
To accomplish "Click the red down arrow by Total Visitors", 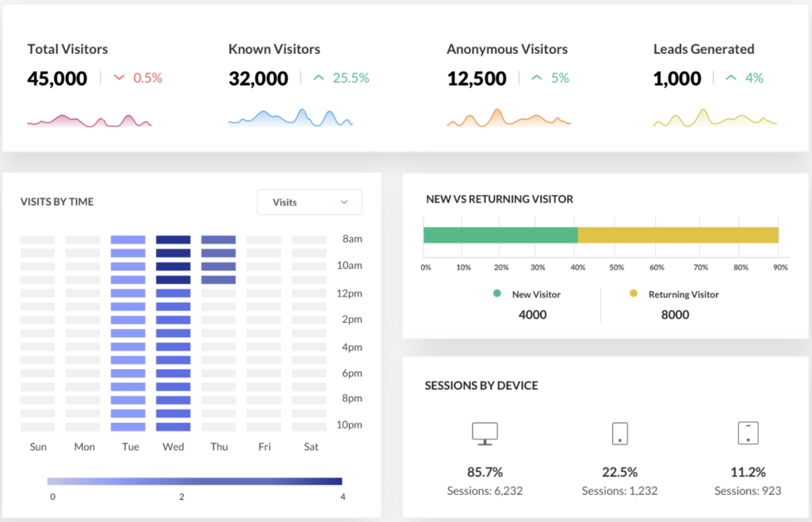I will [x=119, y=78].
